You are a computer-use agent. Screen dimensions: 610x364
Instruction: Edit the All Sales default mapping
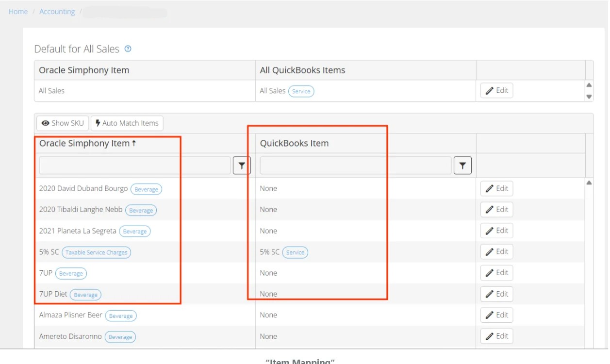pyautogui.click(x=496, y=90)
